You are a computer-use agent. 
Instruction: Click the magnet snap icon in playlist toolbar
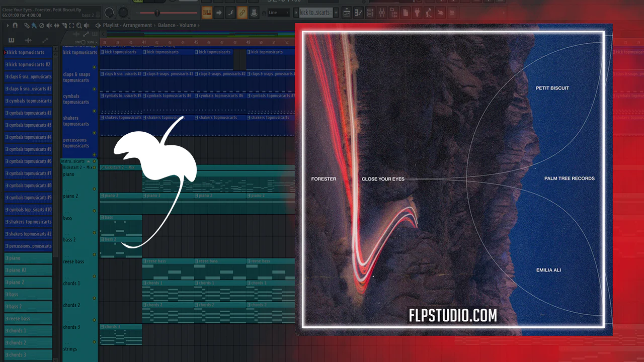(15, 25)
